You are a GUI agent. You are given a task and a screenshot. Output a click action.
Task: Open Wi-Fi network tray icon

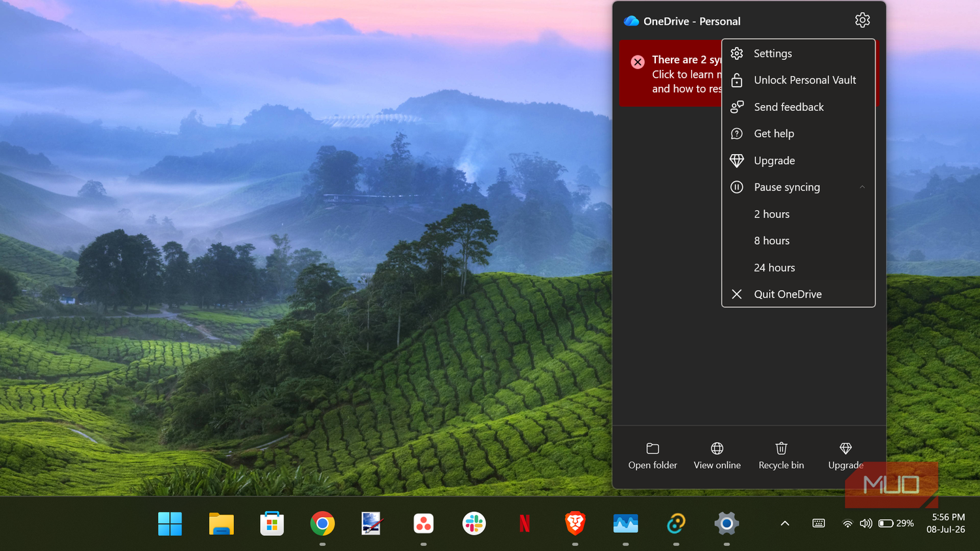847,524
